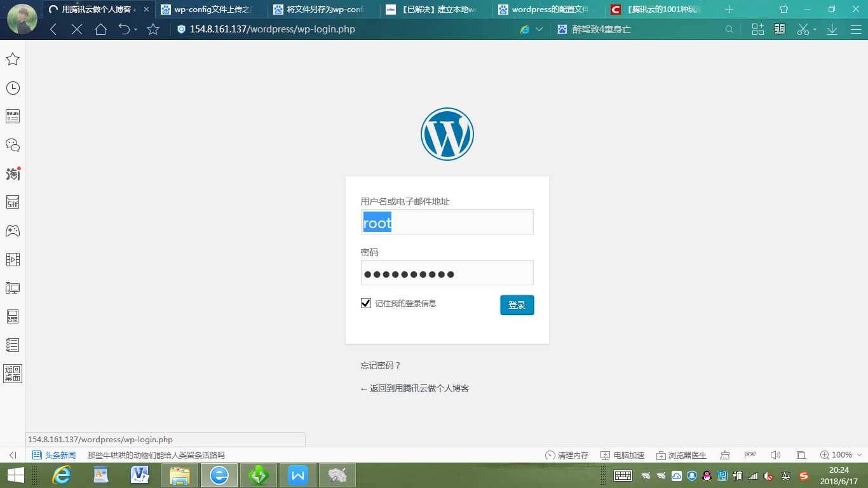868x488 pixels.
Task: Click the 返回桌面 sidebar icon
Action: (13, 374)
